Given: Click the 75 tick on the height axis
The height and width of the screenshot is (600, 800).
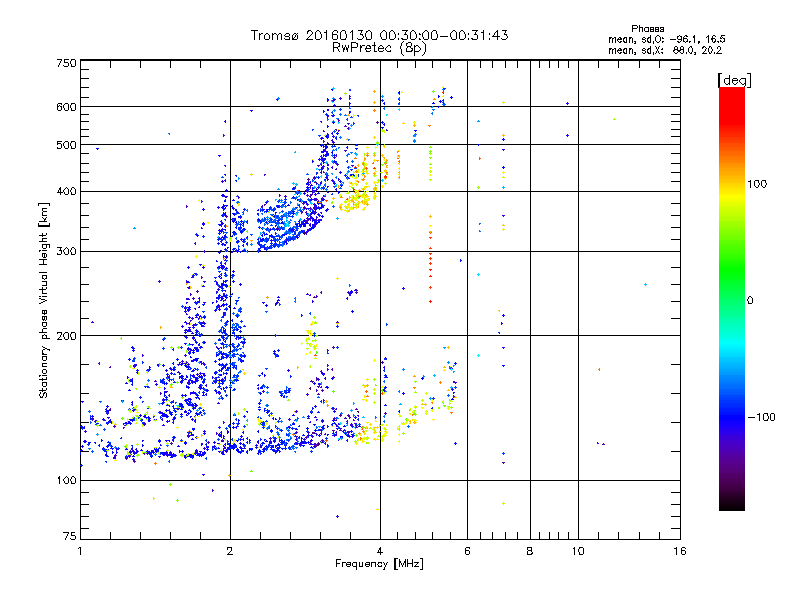Looking at the screenshot, I should pyautogui.click(x=70, y=536).
